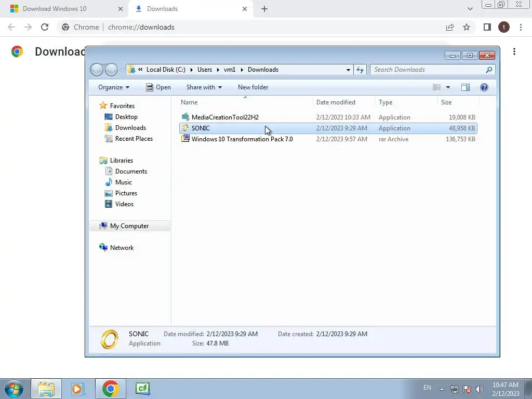Bookmark this tab with the star icon
Screen dimensions: 532x399
pos(467,27)
